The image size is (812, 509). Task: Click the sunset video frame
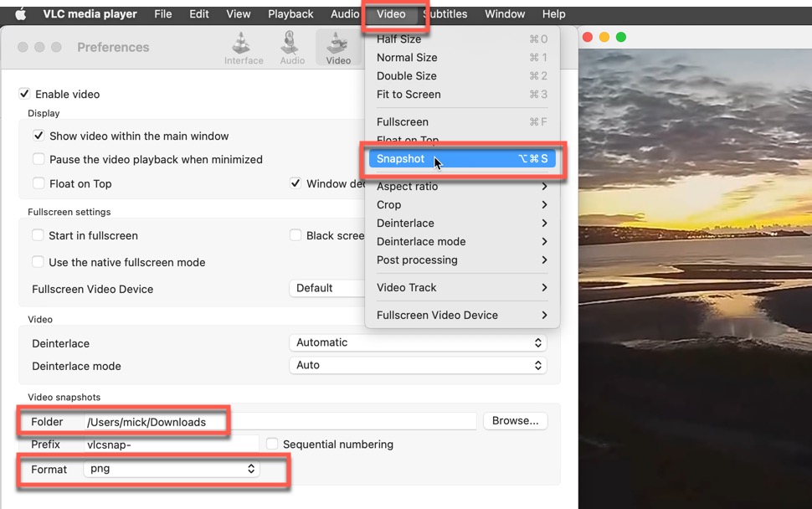[695, 276]
